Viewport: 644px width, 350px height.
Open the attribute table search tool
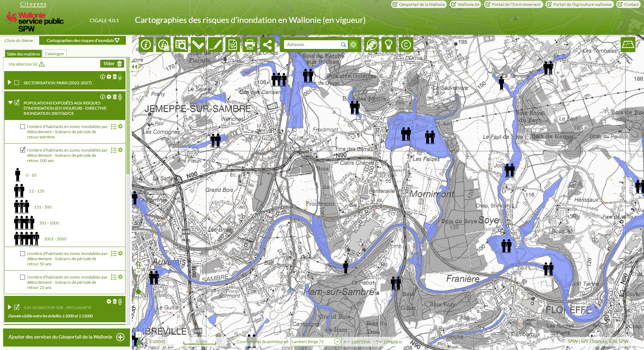pyautogui.click(x=181, y=45)
